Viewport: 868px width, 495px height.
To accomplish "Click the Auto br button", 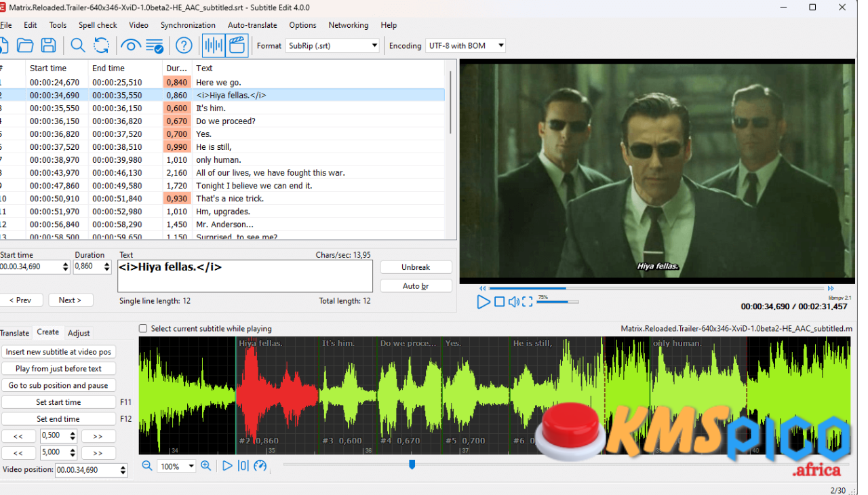I will [416, 286].
